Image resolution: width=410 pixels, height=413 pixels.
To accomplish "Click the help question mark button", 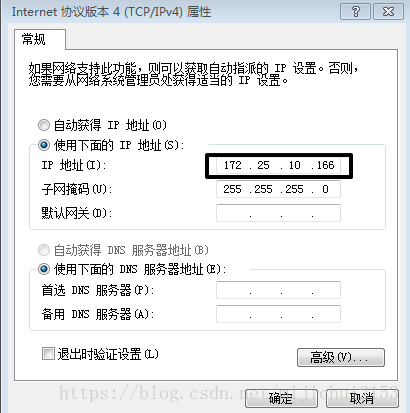I will pyautogui.click(x=355, y=12).
